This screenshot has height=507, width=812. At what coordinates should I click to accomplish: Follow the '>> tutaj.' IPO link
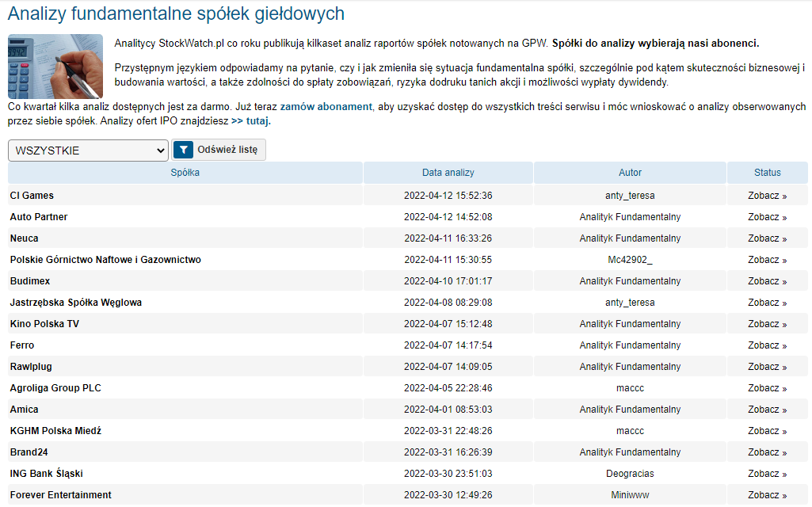[250, 121]
